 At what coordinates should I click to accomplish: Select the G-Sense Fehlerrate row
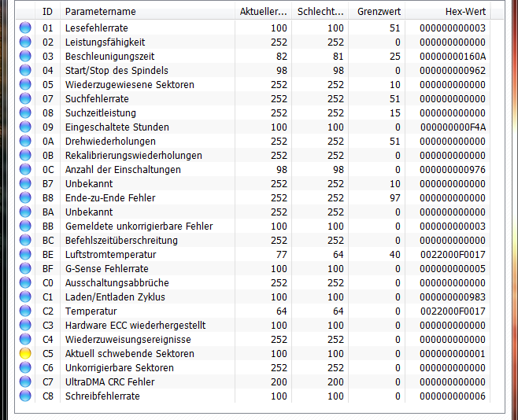pos(253,268)
